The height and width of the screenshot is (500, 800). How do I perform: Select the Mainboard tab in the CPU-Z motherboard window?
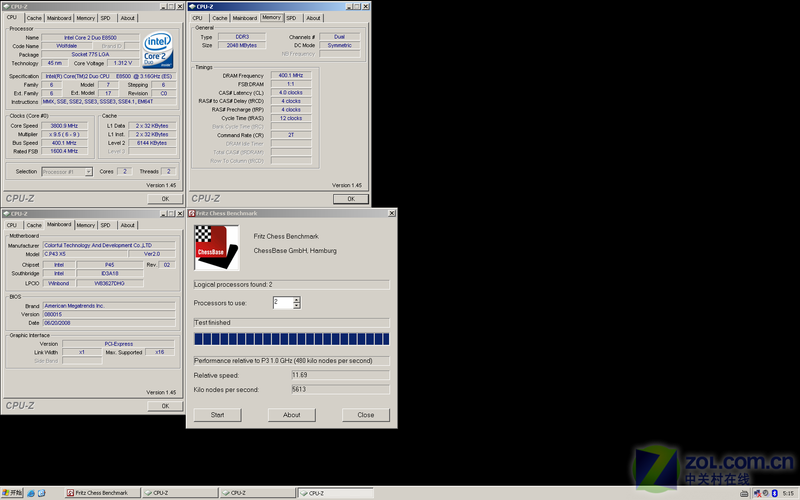pos(59,224)
